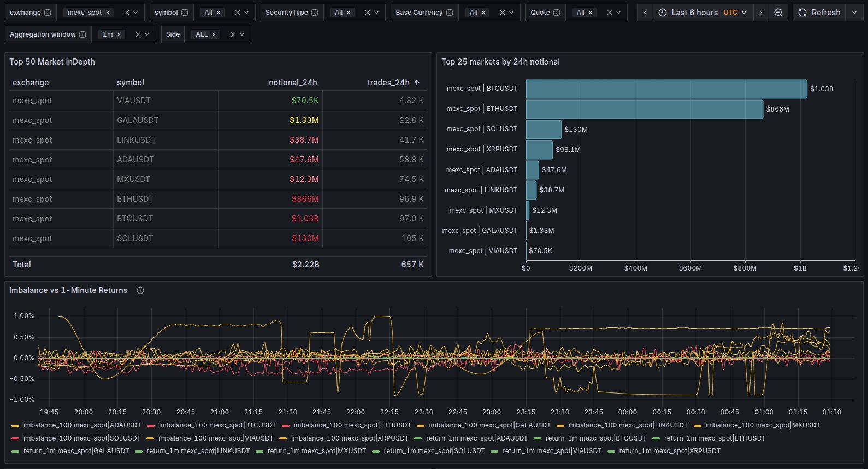Click the Refresh dashboard button
The height and width of the screenshot is (469, 868).
tap(819, 13)
